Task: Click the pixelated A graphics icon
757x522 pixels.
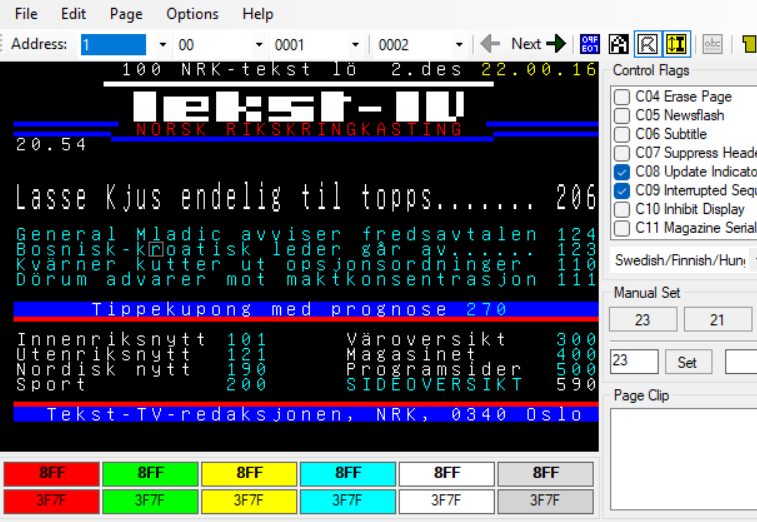Action: [618, 44]
